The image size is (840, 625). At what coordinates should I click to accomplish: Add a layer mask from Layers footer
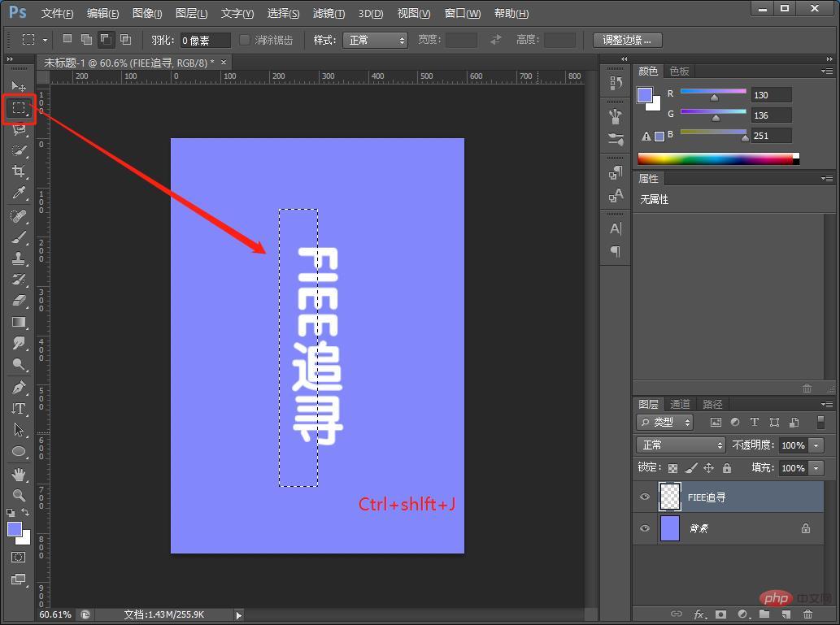pos(720,614)
